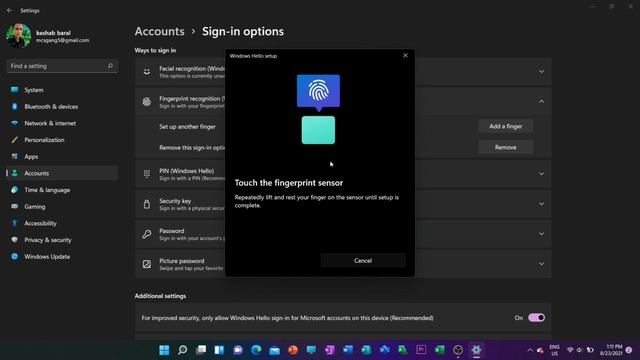Open Task View on the taskbar

[201, 350]
